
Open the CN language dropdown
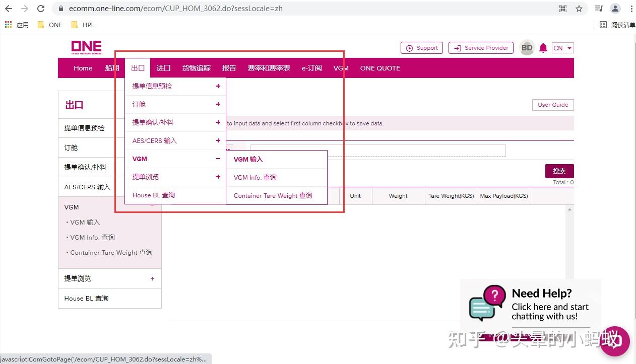pyautogui.click(x=563, y=48)
